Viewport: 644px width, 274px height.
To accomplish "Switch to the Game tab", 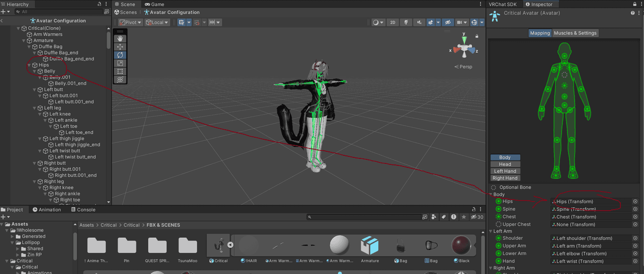I will 154,4.
